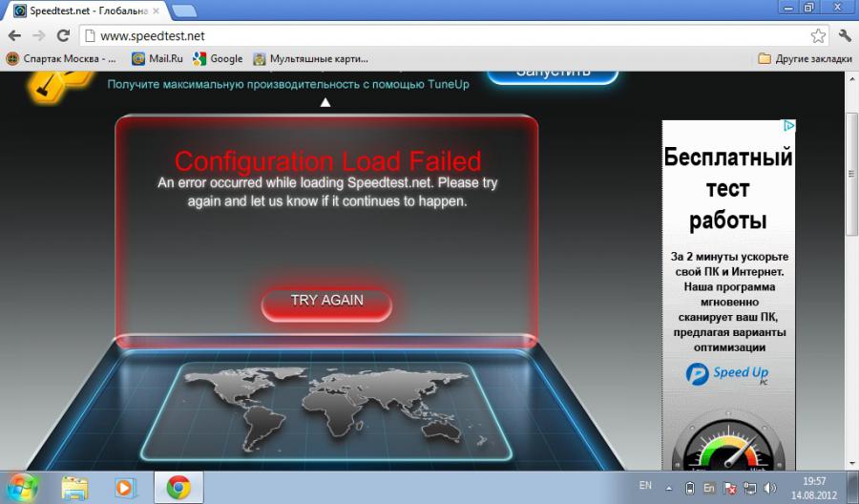Image resolution: width=859 pixels, height=504 pixels.
Task: Open the Мультяшные карти... bookmark
Action: tap(310, 58)
